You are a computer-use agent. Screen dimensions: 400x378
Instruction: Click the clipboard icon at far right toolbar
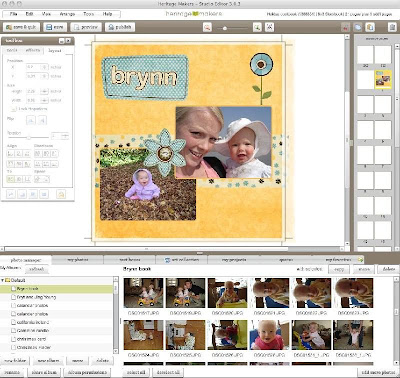[x=392, y=27]
